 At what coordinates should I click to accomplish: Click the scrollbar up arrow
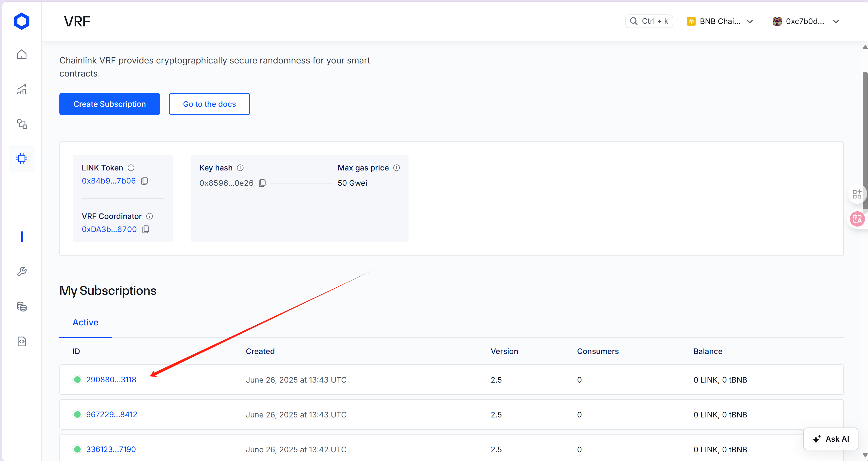click(865, 47)
